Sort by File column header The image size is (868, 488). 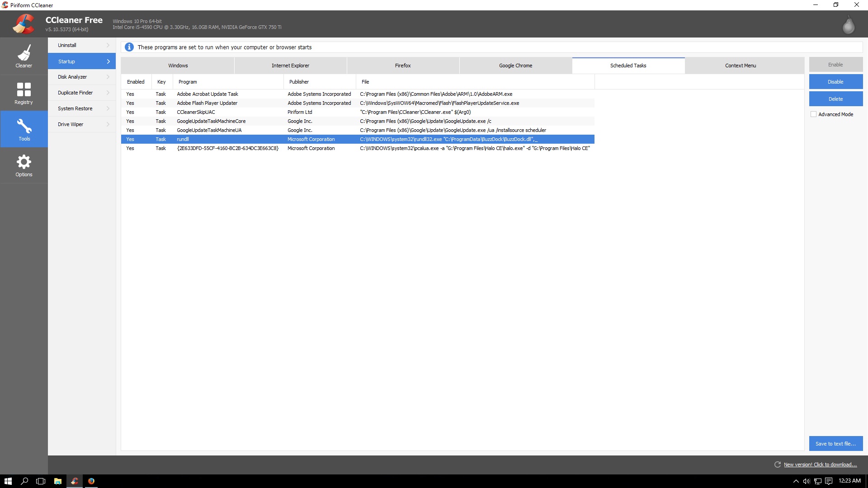pos(475,82)
